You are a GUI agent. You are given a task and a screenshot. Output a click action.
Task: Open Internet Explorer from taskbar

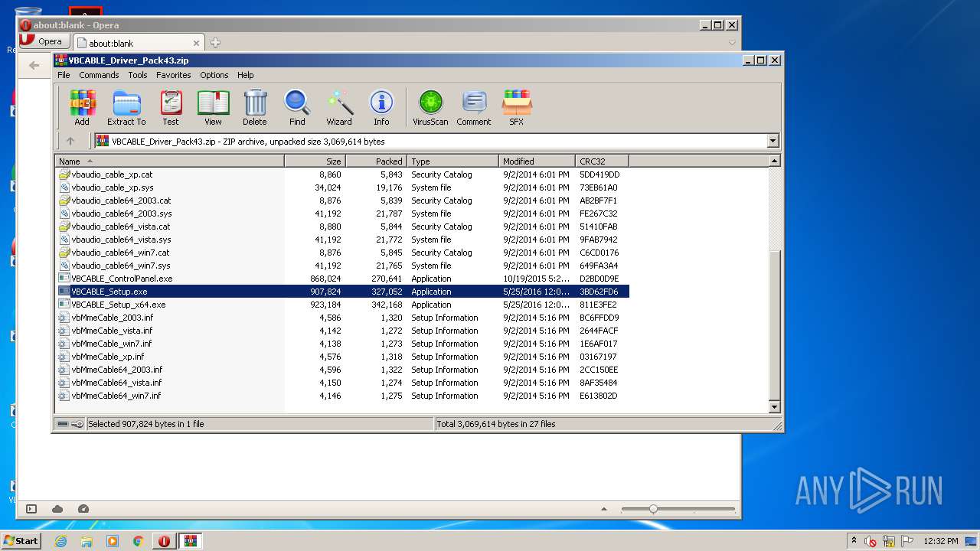point(60,541)
